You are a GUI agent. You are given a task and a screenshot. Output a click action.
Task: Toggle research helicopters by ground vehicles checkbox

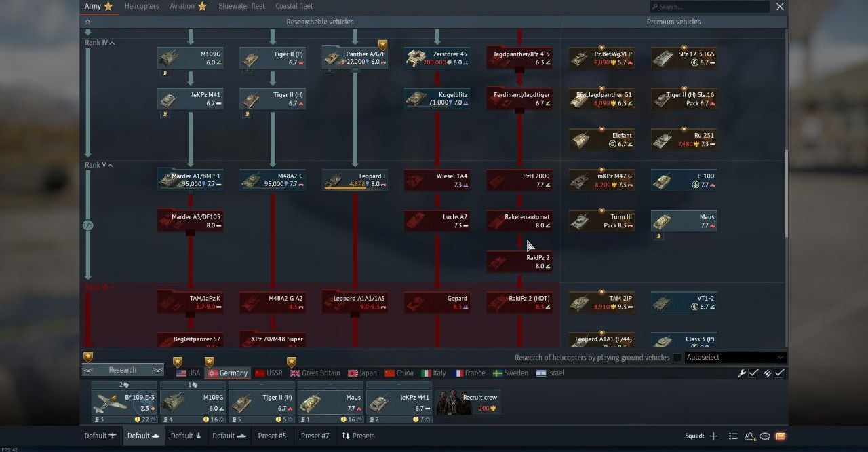[x=677, y=358]
